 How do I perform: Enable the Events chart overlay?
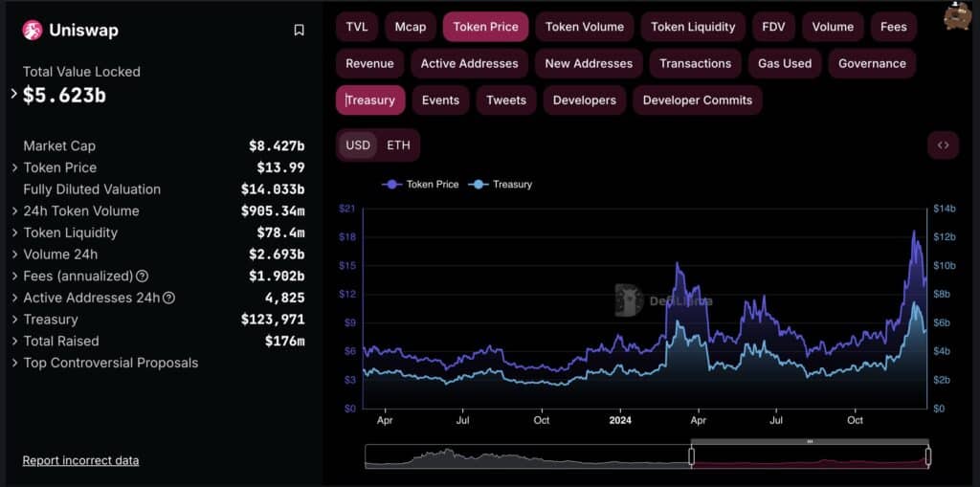coord(440,100)
